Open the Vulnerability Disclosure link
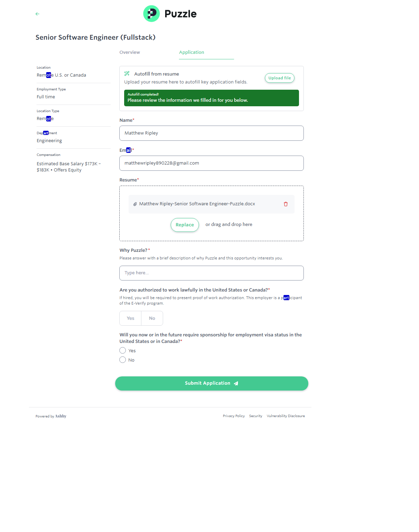Image resolution: width=419 pixels, height=532 pixels. (x=286, y=416)
